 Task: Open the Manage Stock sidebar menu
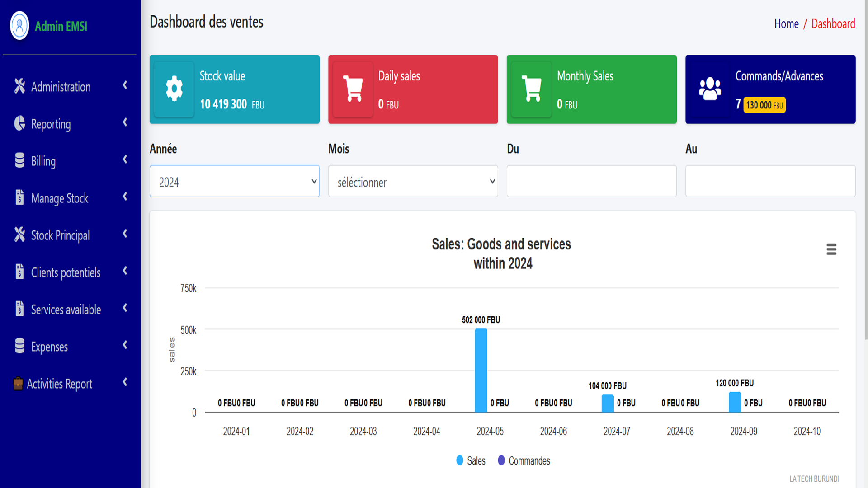click(59, 198)
